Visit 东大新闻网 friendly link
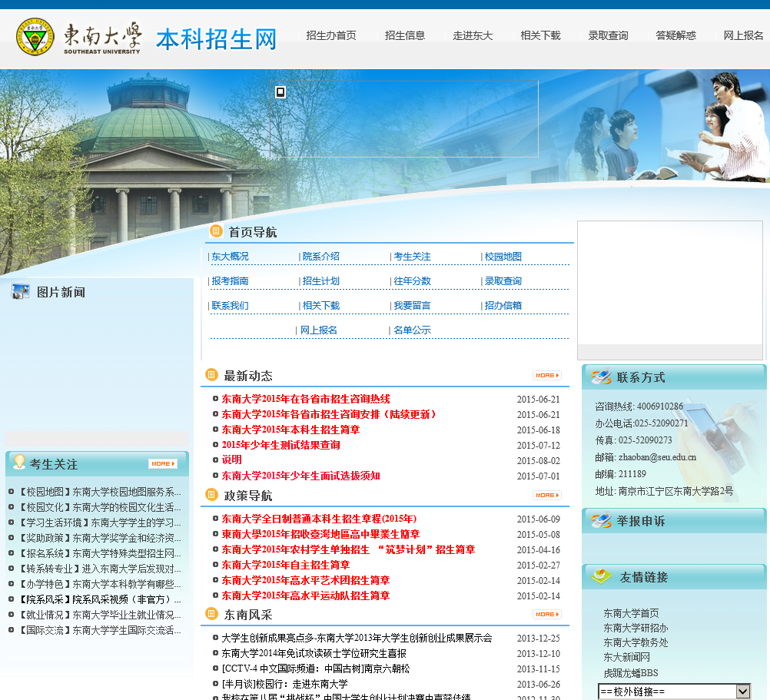This screenshot has height=700, width=770. point(626,657)
